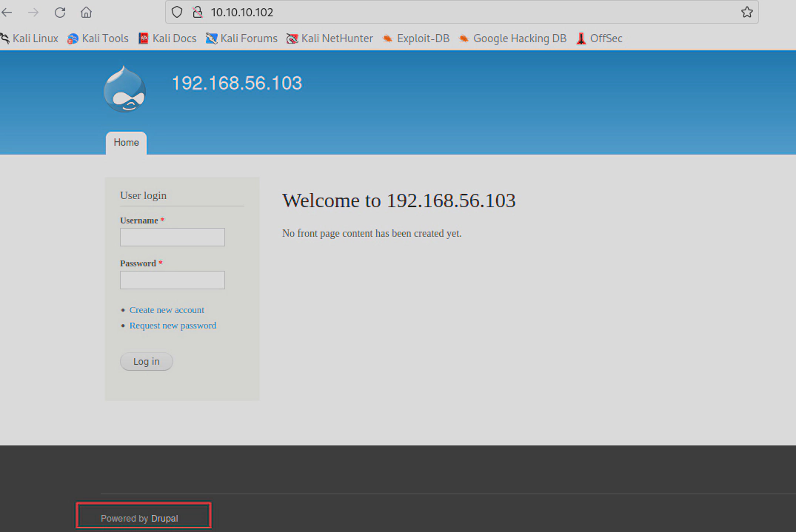Select the Home tab
The image size is (796, 532).
coord(126,143)
